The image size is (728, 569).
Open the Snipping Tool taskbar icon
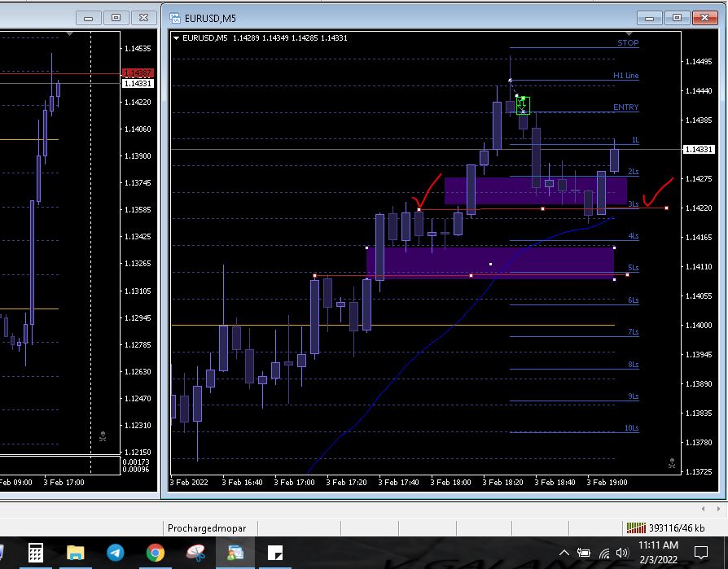pyautogui.click(x=195, y=553)
